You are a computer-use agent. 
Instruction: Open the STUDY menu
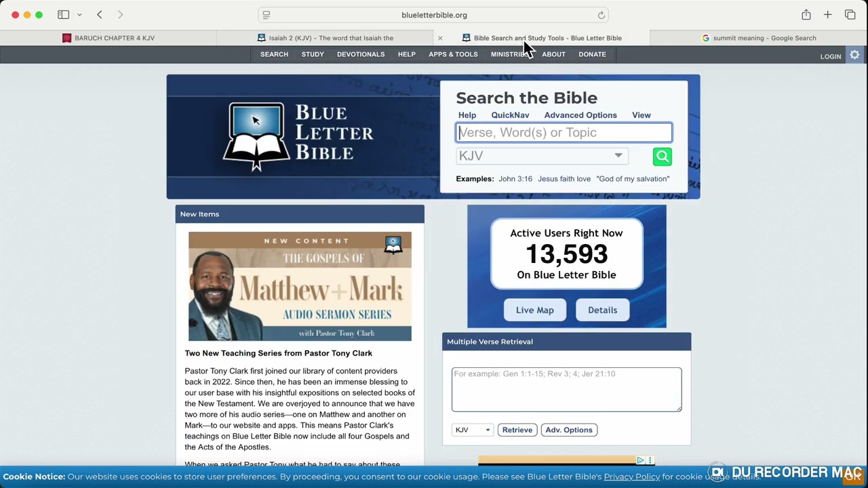[x=313, y=54]
